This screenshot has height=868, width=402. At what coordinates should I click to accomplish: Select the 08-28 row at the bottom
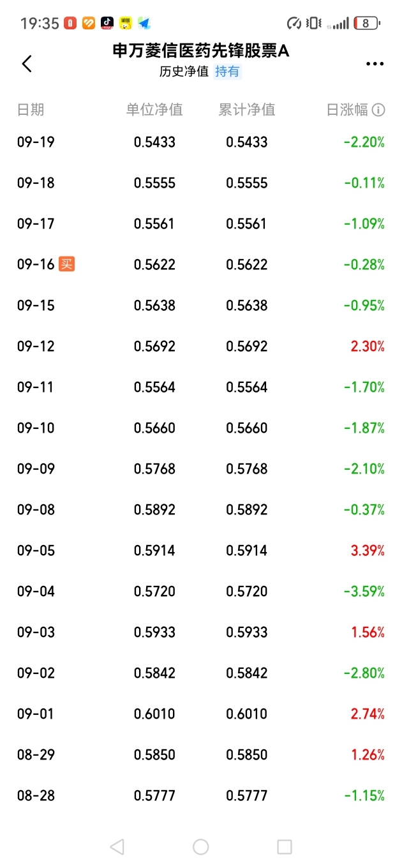(201, 795)
